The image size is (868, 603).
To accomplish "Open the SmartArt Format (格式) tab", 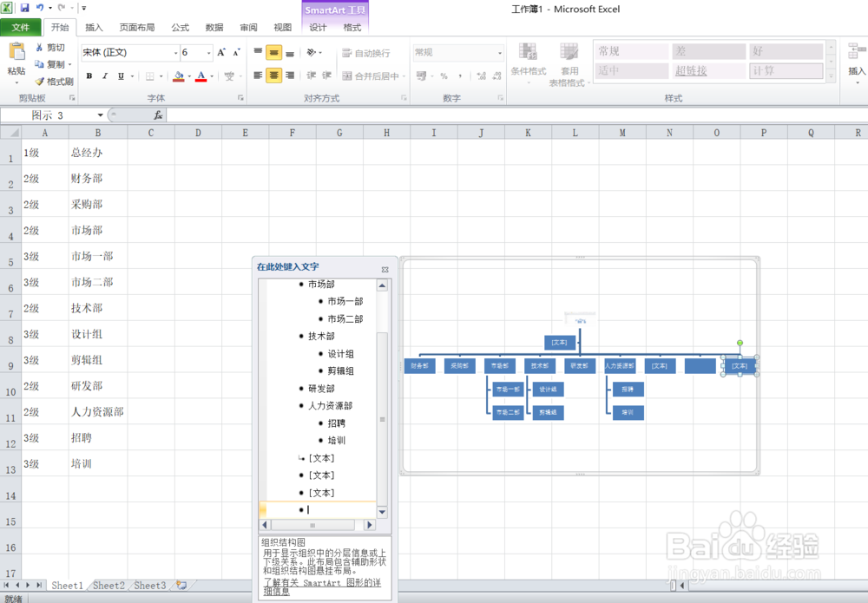I will [352, 28].
